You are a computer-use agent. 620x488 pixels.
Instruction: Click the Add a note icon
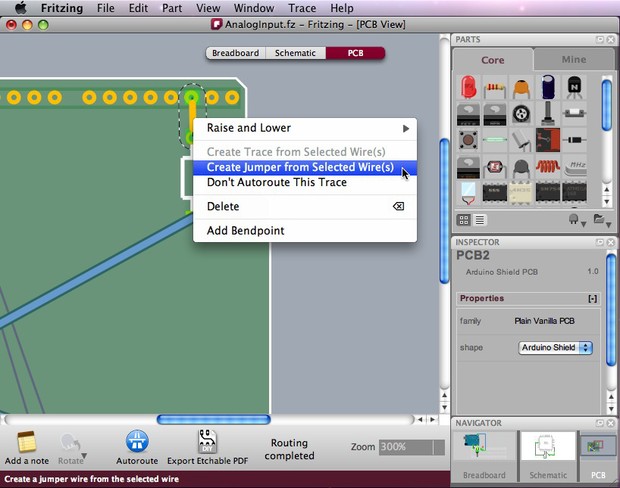tap(26, 442)
